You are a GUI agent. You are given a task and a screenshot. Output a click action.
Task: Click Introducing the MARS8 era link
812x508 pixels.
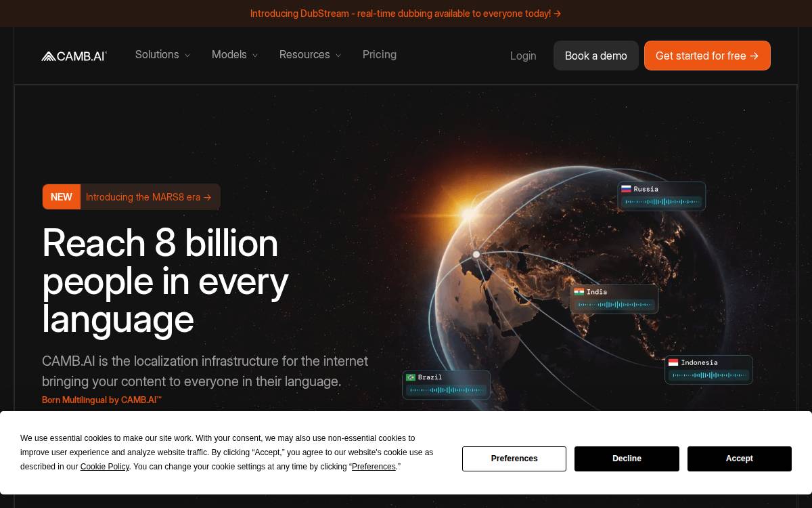[x=149, y=197]
